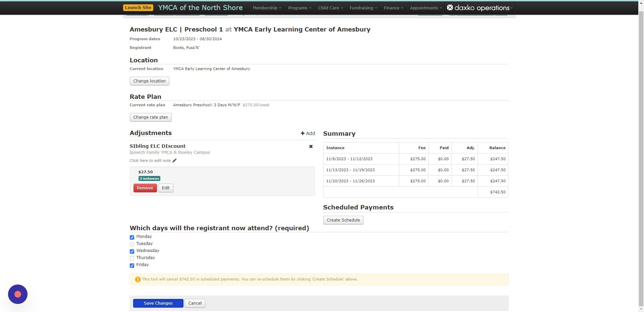Save the registration changes
This screenshot has width=644, height=312.
(x=158, y=303)
